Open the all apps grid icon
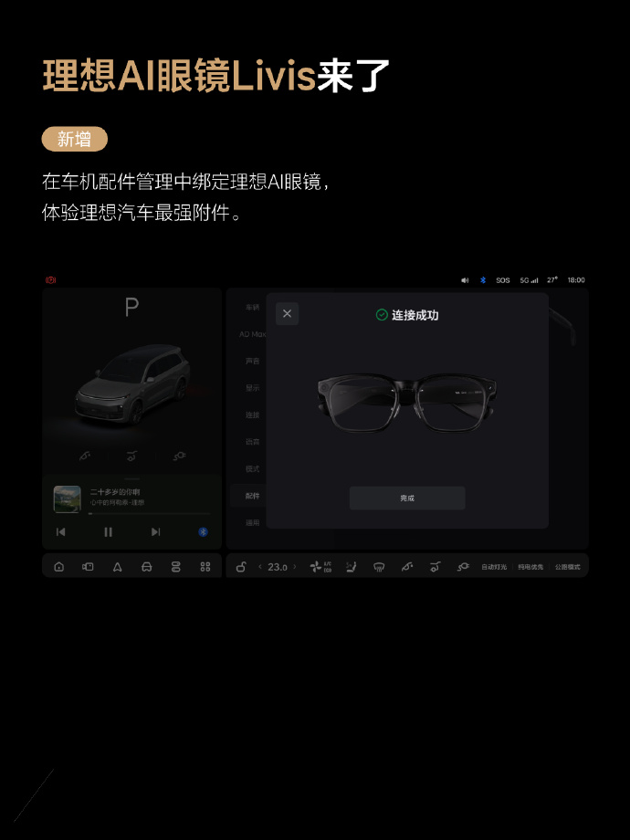The height and width of the screenshot is (840, 630). coord(205,567)
